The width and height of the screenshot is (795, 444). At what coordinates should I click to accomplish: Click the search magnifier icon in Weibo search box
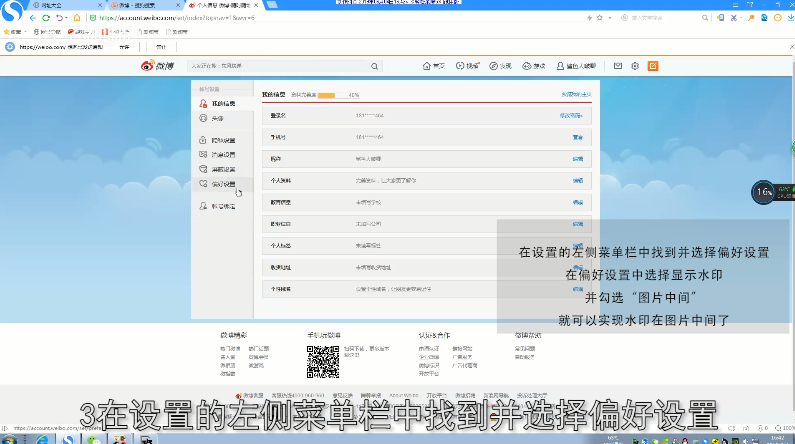374,66
